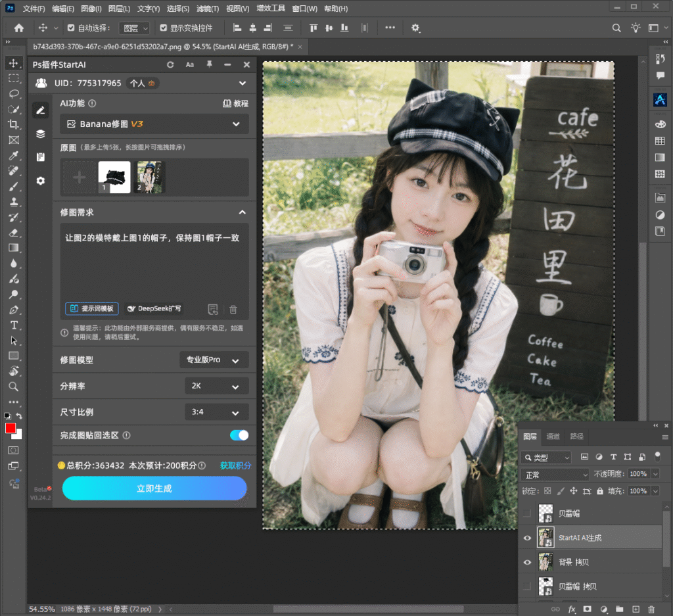Click the 填充 100% field
The image size is (673, 616).
point(639,491)
